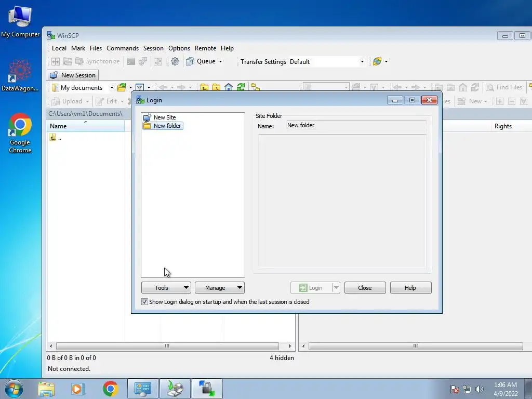Click the '4 hidden' status text

tap(282, 358)
